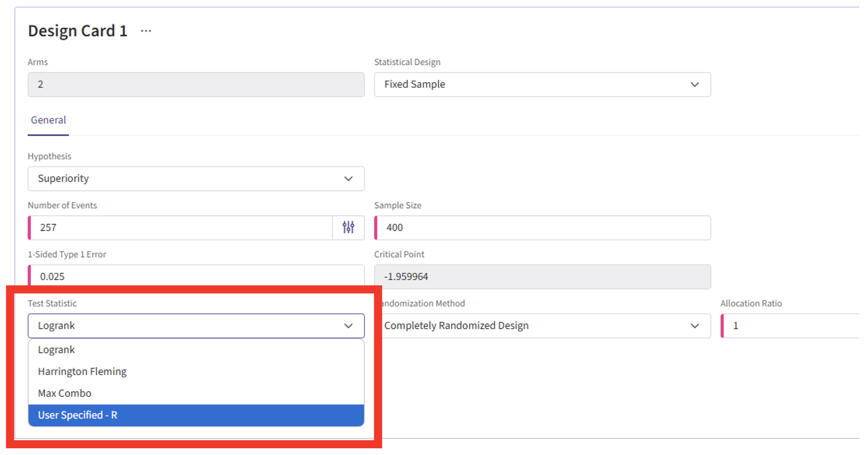Click the Hypothesis dropdown chevron arrow
The height and width of the screenshot is (455, 868).
348,179
